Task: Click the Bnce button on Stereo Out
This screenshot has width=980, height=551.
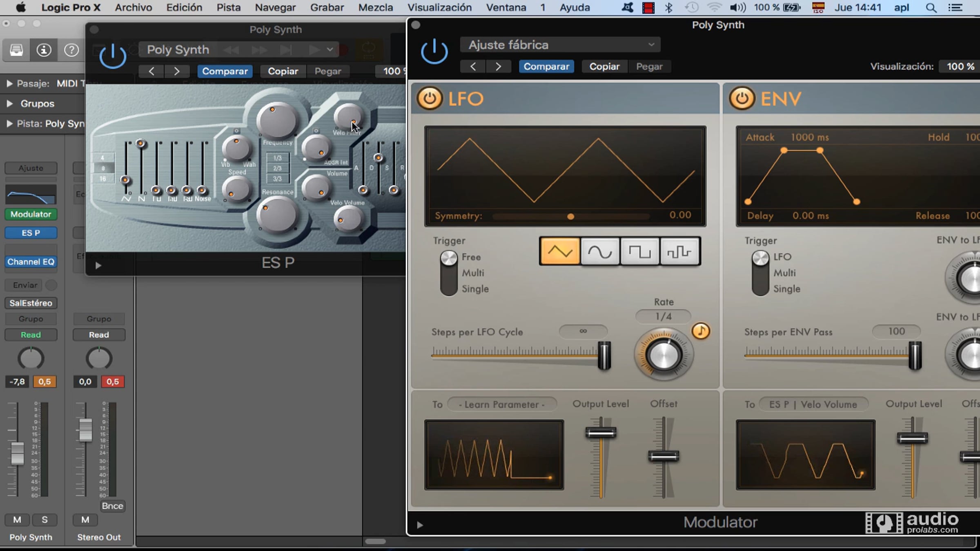Action: 112,506
